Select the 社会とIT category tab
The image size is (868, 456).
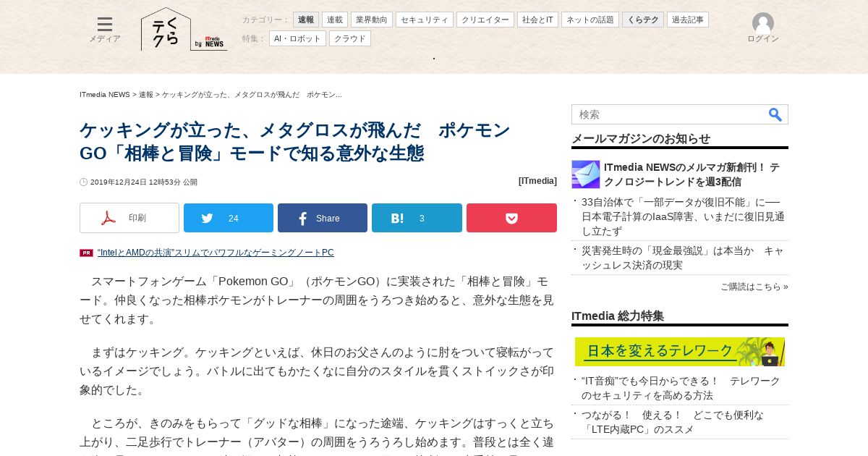point(537,20)
